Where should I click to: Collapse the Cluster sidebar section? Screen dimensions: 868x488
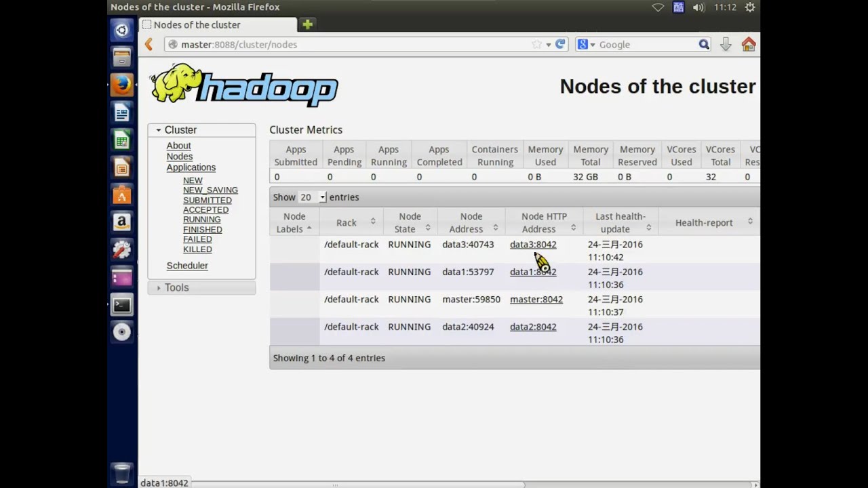click(x=202, y=129)
